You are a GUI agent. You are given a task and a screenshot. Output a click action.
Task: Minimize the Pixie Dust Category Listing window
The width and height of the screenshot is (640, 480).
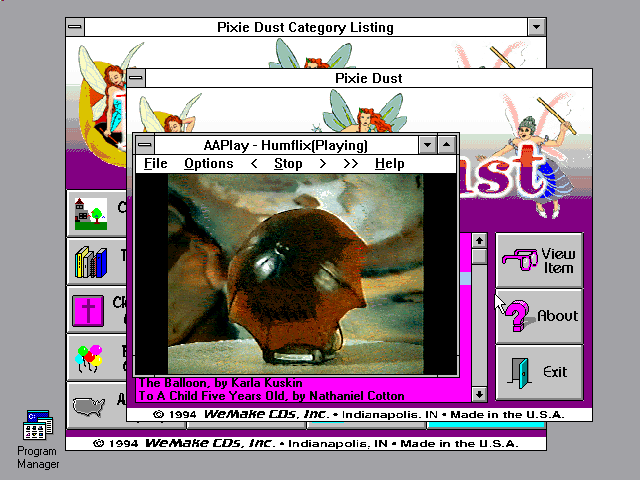536,27
